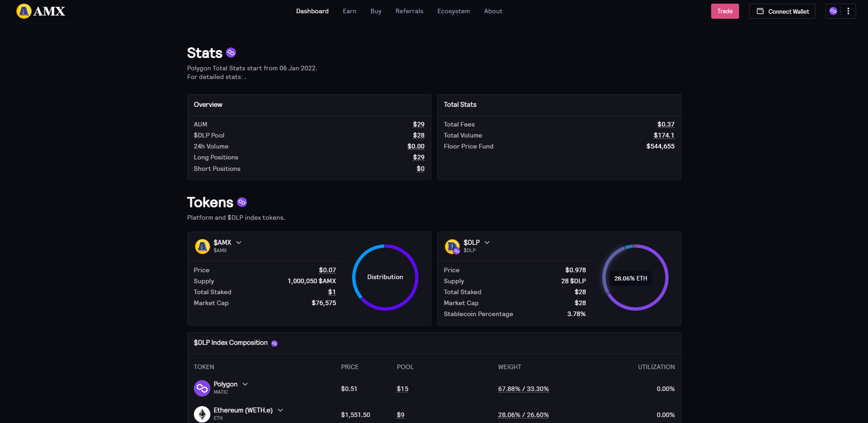Click Polygon icon next to $DLP Index Composition

pos(274,344)
